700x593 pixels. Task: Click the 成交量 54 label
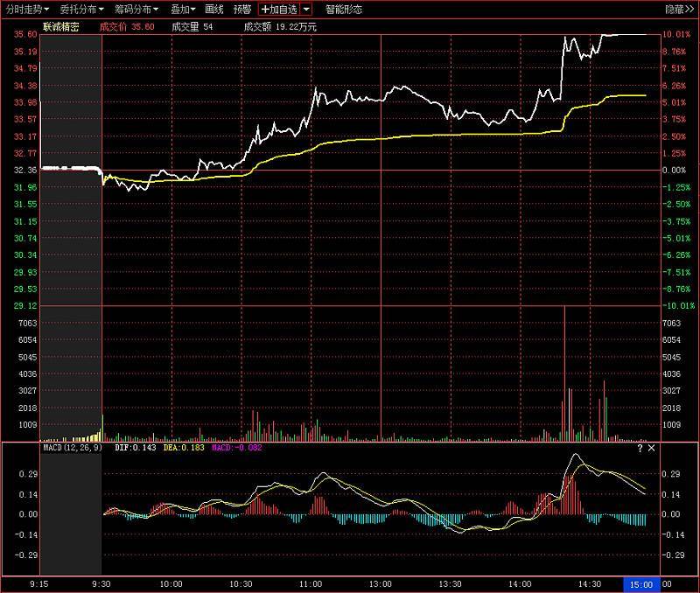tap(192, 27)
